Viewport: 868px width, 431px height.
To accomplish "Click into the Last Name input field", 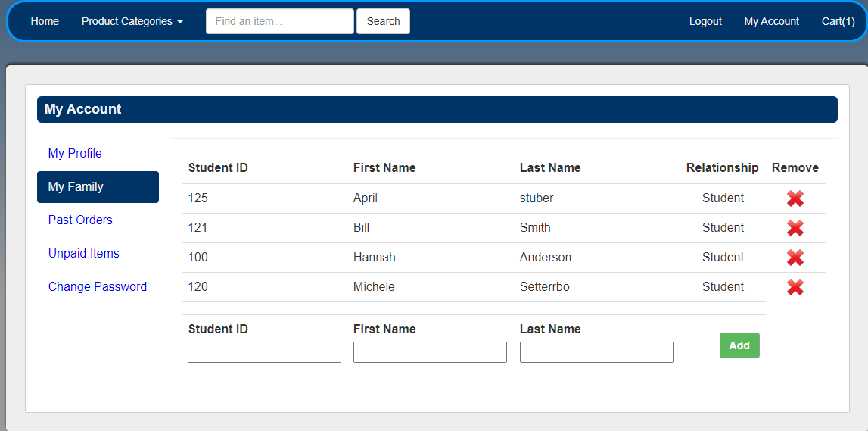I will (596, 352).
